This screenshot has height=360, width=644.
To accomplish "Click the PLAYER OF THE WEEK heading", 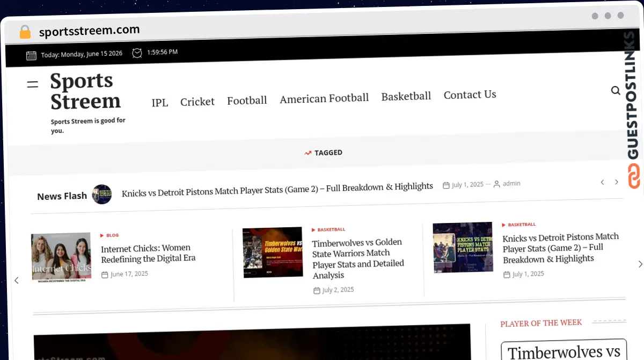I will pos(541,323).
